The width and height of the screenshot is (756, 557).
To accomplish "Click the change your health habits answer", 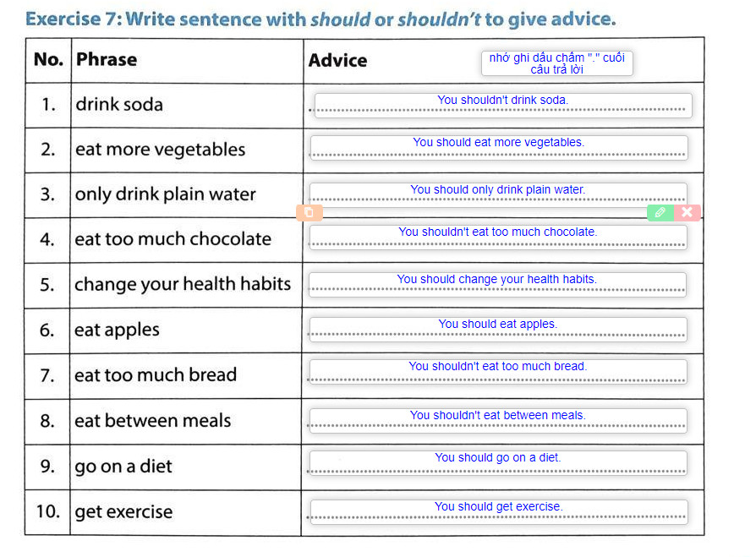I will pos(497,284).
